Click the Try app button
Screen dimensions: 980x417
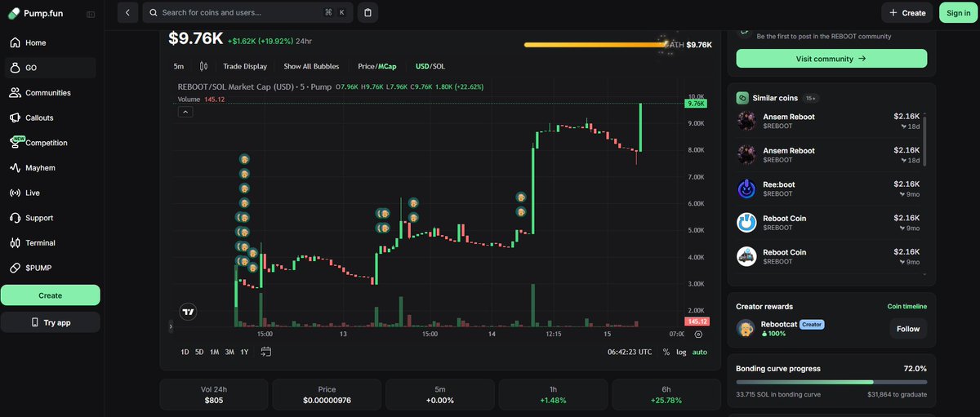point(50,322)
